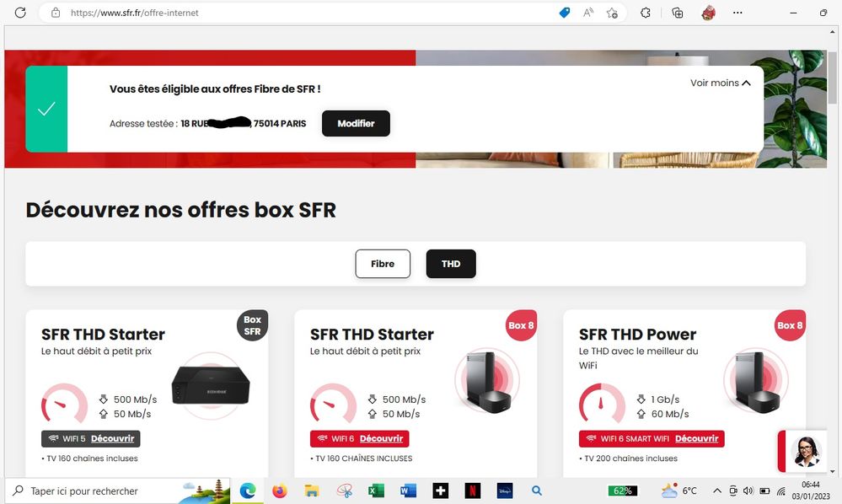Open the shopping tag icon in address bar

(565, 13)
